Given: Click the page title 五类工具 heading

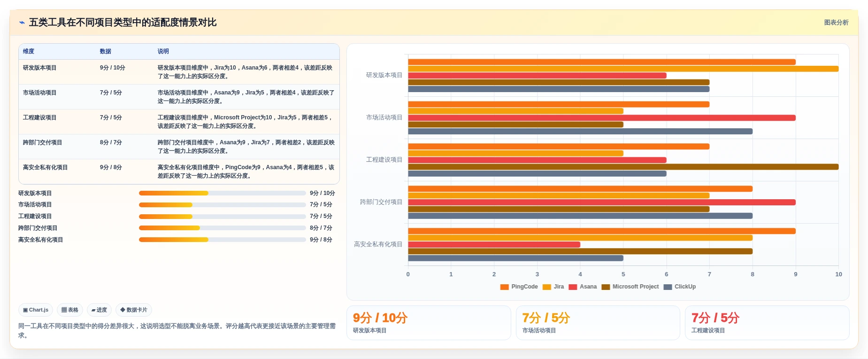Looking at the screenshot, I should point(123,23).
